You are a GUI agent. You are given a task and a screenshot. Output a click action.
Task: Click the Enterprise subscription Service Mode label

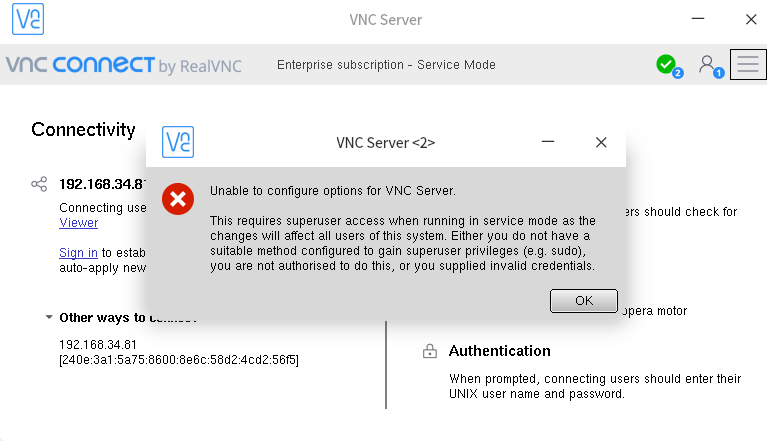point(386,65)
